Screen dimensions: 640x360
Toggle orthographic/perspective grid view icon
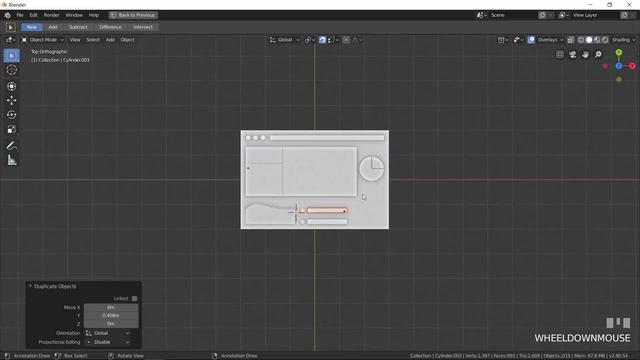(x=560, y=55)
